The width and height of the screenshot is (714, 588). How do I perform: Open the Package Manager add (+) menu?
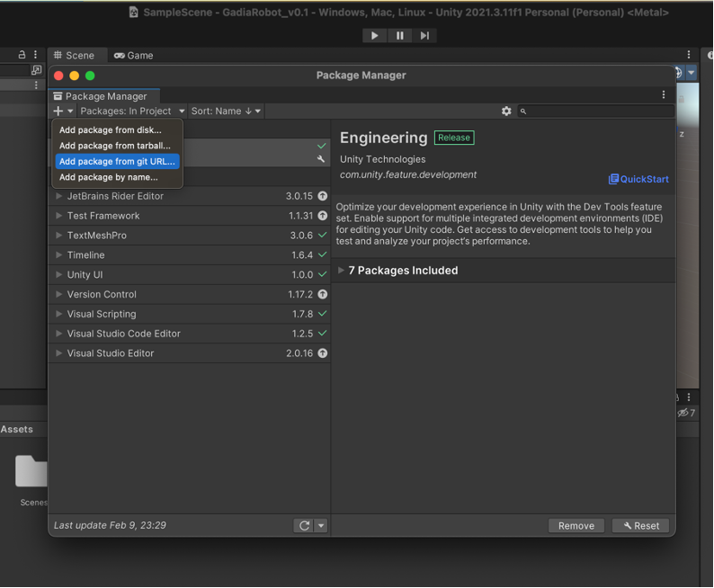[63, 111]
